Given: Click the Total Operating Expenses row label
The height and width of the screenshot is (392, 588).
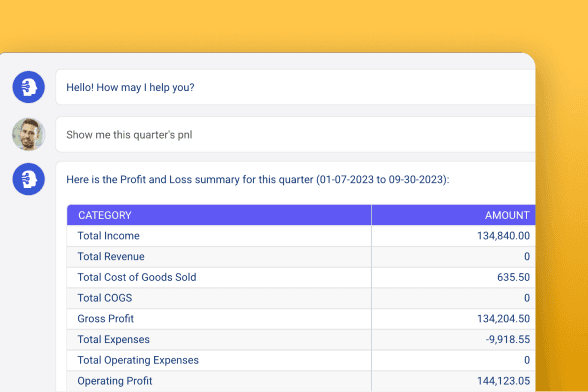Looking at the screenshot, I should point(138,360).
